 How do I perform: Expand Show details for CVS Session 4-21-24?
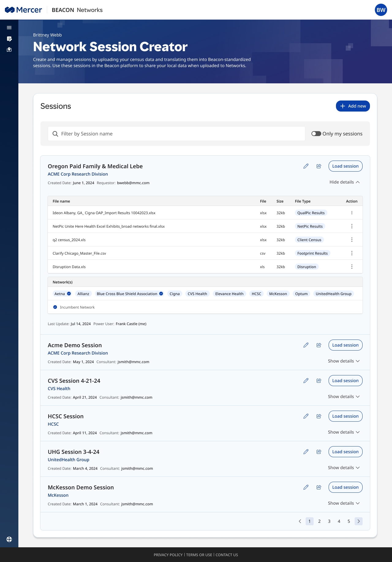[x=344, y=397]
